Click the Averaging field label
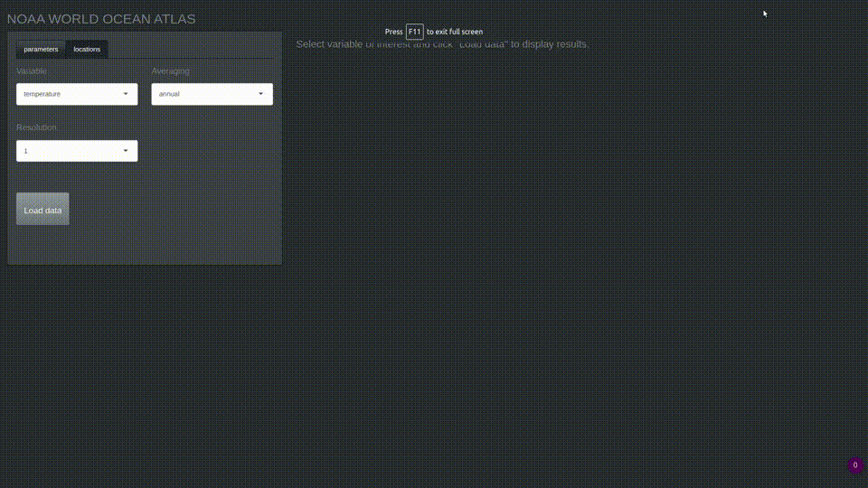 (x=171, y=70)
